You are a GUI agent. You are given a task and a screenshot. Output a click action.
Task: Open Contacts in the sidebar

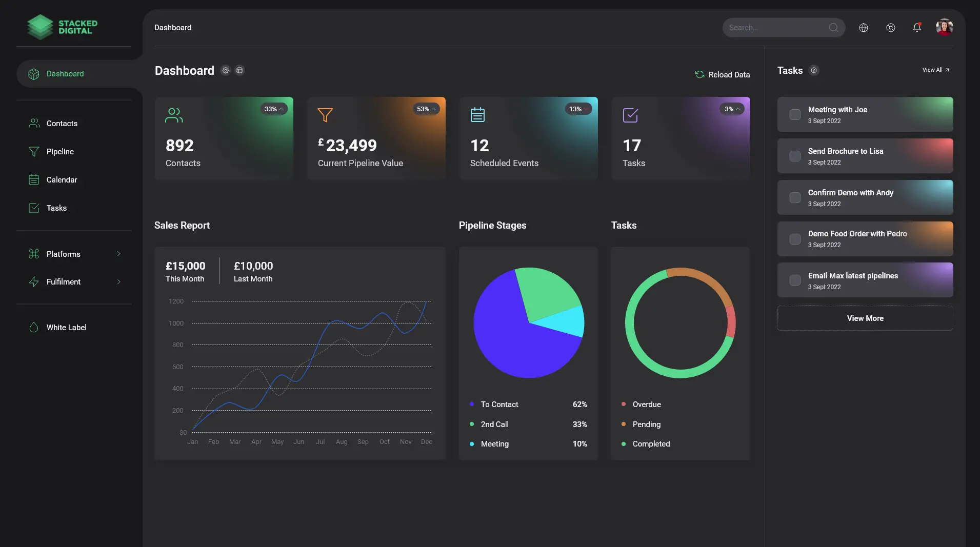pos(62,124)
